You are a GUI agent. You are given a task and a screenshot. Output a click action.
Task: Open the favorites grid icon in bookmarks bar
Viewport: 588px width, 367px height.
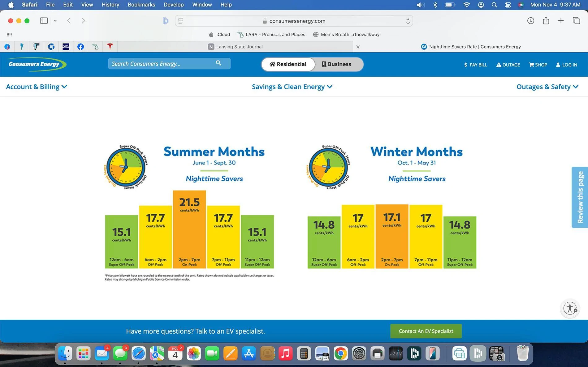9,35
